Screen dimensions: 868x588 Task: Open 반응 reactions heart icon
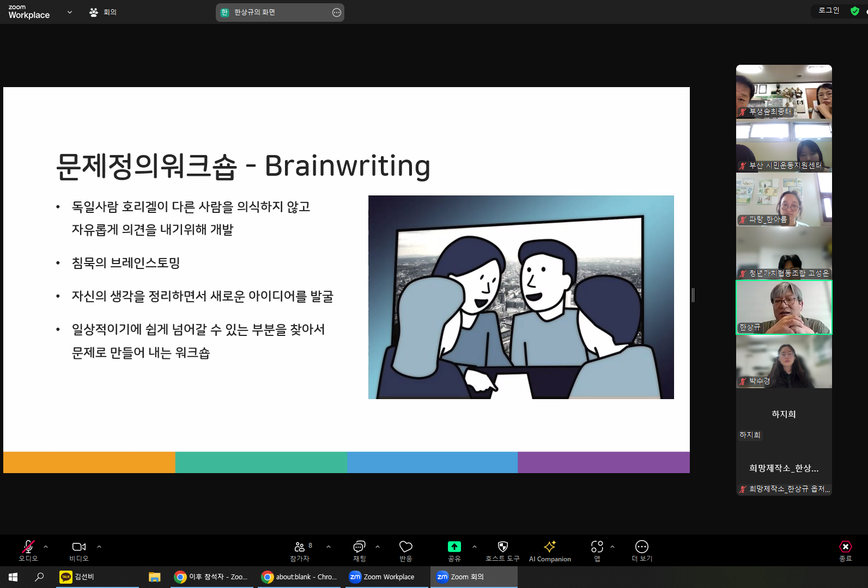click(x=406, y=550)
